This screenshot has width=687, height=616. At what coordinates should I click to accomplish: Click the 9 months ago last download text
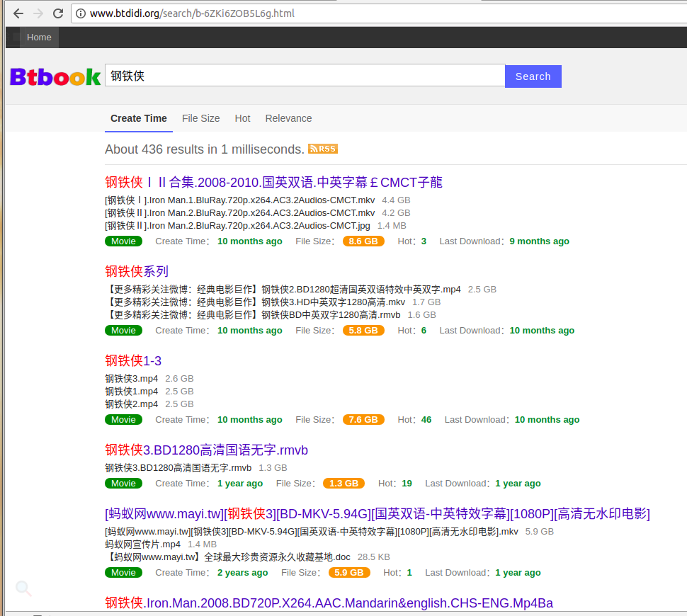click(539, 241)
